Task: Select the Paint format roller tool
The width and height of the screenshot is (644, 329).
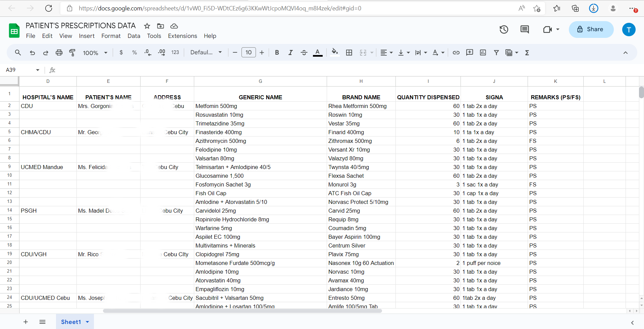Action: click(72, 53)
